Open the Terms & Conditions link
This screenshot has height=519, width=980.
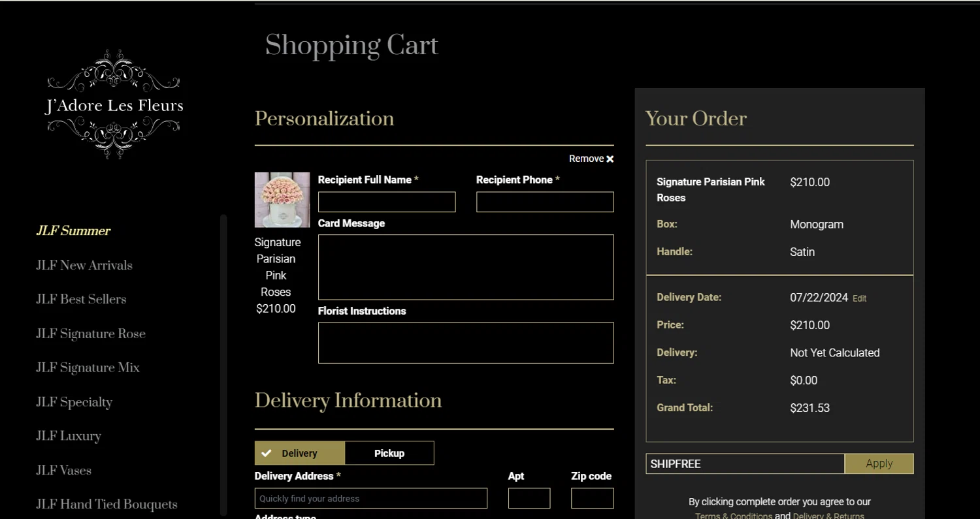pyautogui.click(x=734, y=516)
